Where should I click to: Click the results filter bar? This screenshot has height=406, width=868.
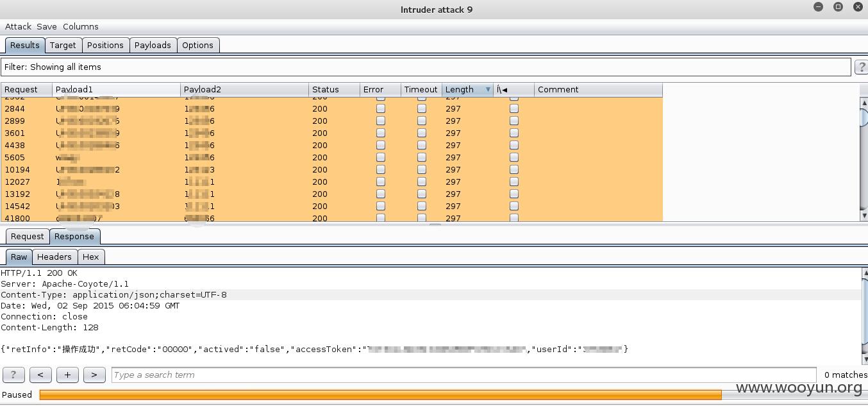click(426, 67)
